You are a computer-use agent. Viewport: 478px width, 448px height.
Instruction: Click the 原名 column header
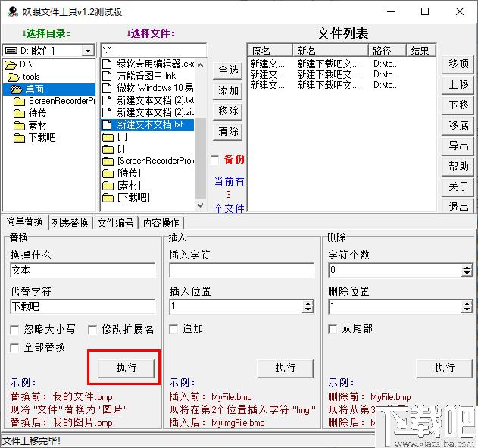pyautogui.click(x=270, y=50)
